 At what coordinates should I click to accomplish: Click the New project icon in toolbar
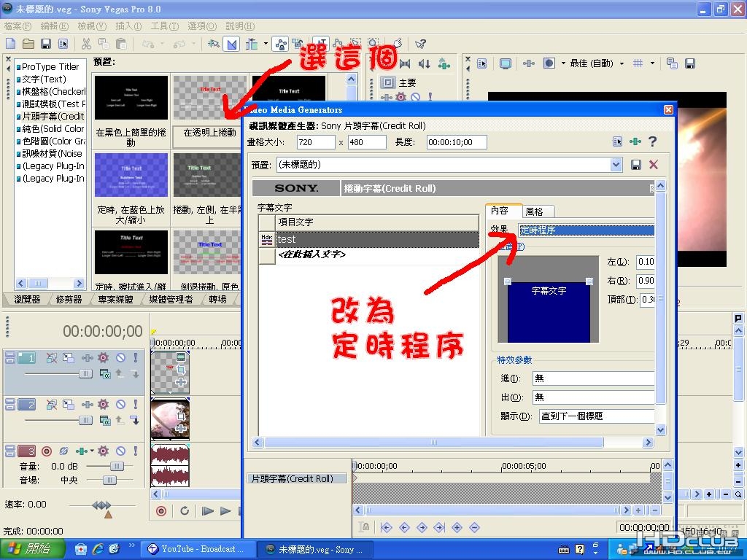10,44
